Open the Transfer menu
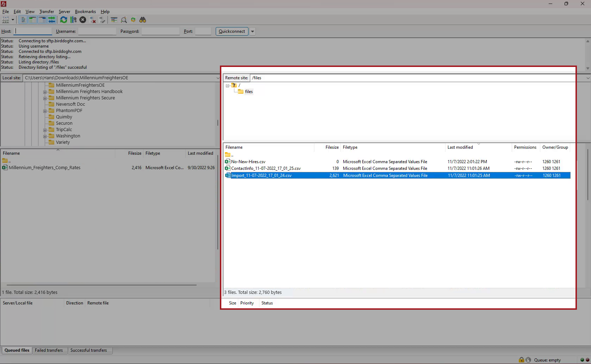The height and width of the screenshot is (364, 591). point(47,11)
